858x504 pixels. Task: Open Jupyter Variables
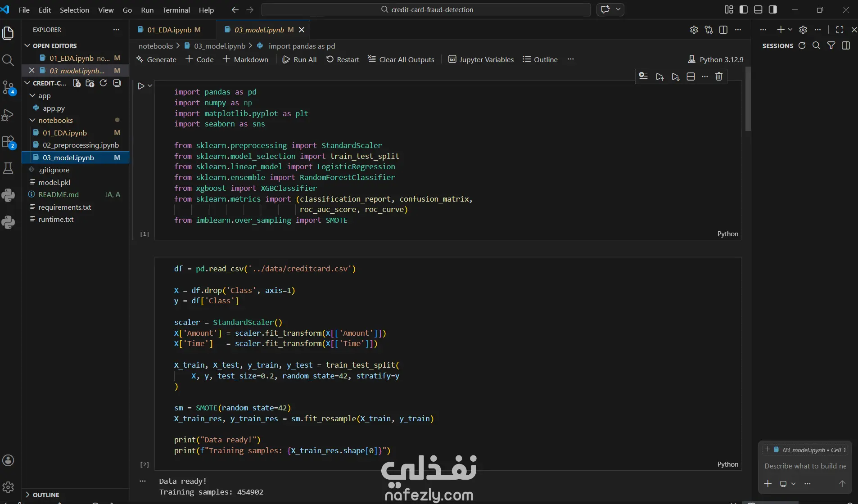click(481, 59)
